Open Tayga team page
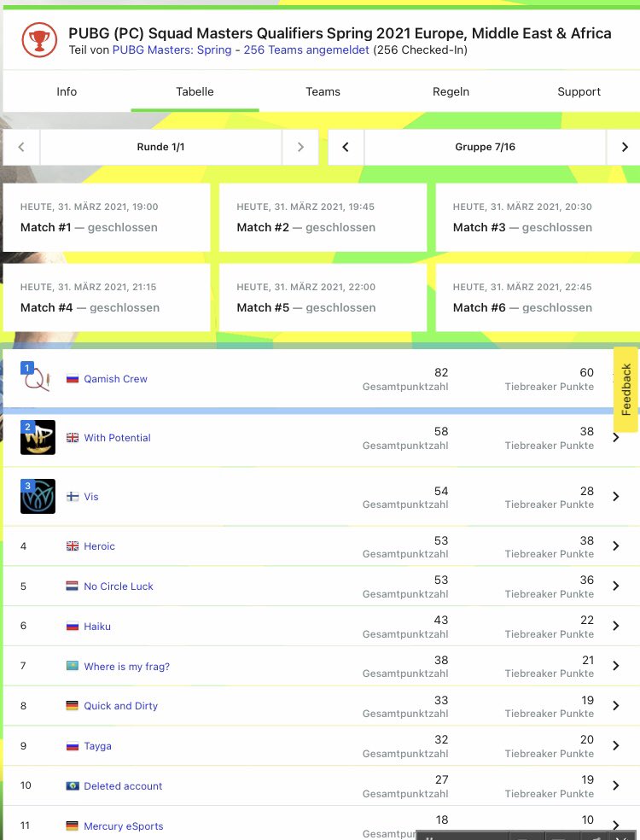The height and width of the screenshot is (840, 640). (x=98, y=746)
